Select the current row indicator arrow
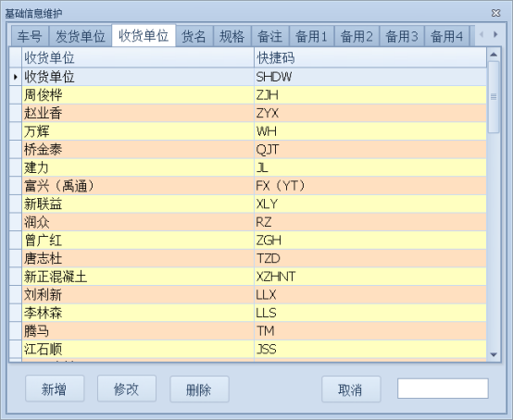The height and width of the screenshot is (420, 513). (x=16, y=77)
